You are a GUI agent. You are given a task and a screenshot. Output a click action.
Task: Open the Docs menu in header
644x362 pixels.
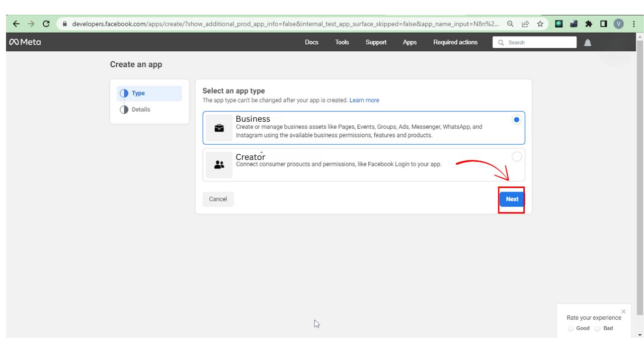click(311, 42)
